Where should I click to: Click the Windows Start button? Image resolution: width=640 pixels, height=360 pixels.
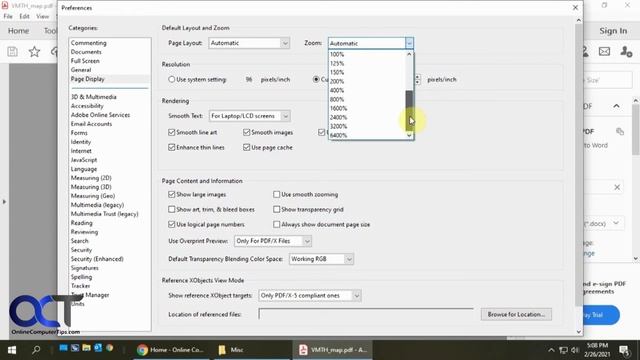[x=12, y=350]
